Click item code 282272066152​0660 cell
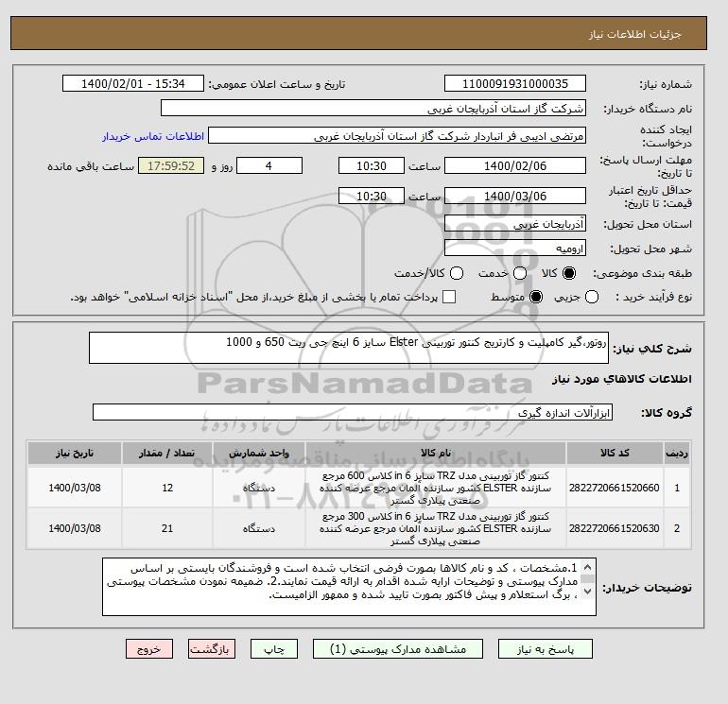This screenshot has height=704, width=728. pos(615,488)
